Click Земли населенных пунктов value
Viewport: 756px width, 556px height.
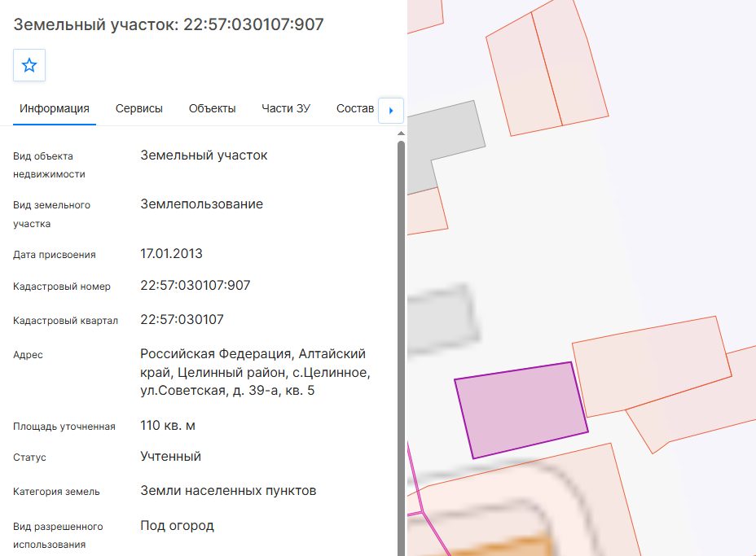[x=228, y=491]
